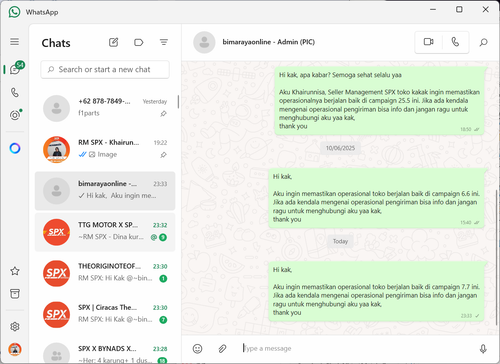Click the Search or start a new chat field
The height and width of the screenshot is (364, 500).
click(x=105, y=69)
